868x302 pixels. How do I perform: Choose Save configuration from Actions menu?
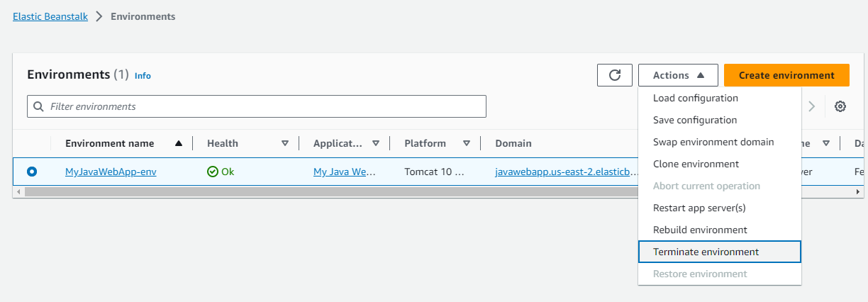tap(720, 120)
